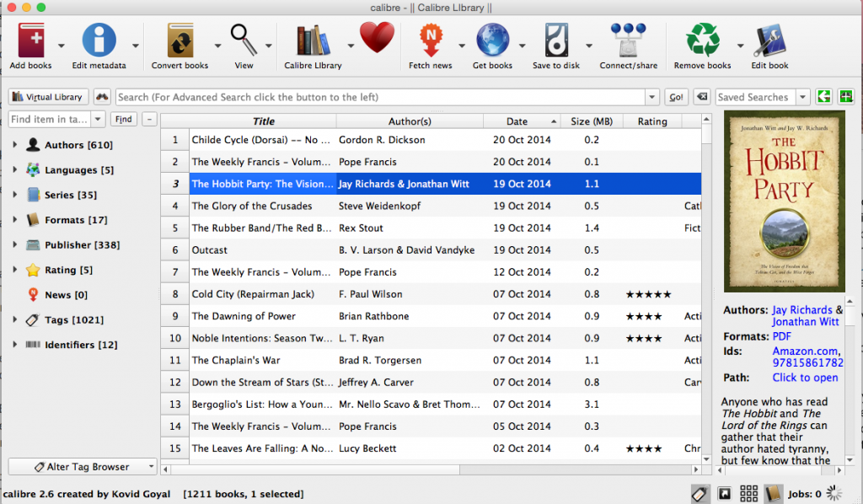Open the View dropdown arrow
Viewport: 863px width, 504px height.
pyautogui.click(x=269, y=46)
